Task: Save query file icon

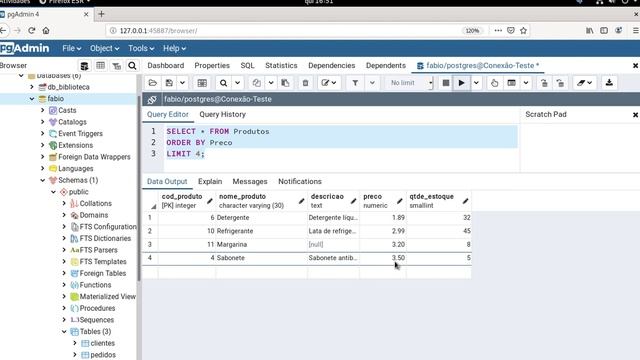Action: [169, 83]
